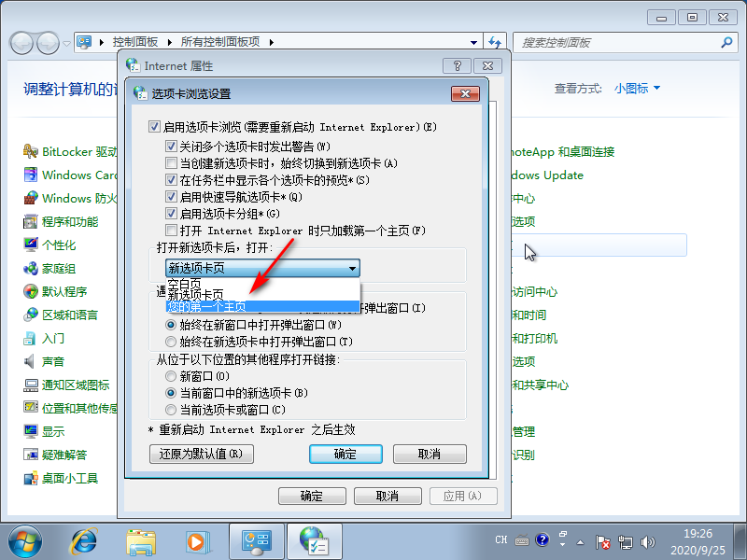This screenshot has width=747, height=560.
Task: Collapse the 新选项卡页 dropdown arrow
Action: [352, 268]
